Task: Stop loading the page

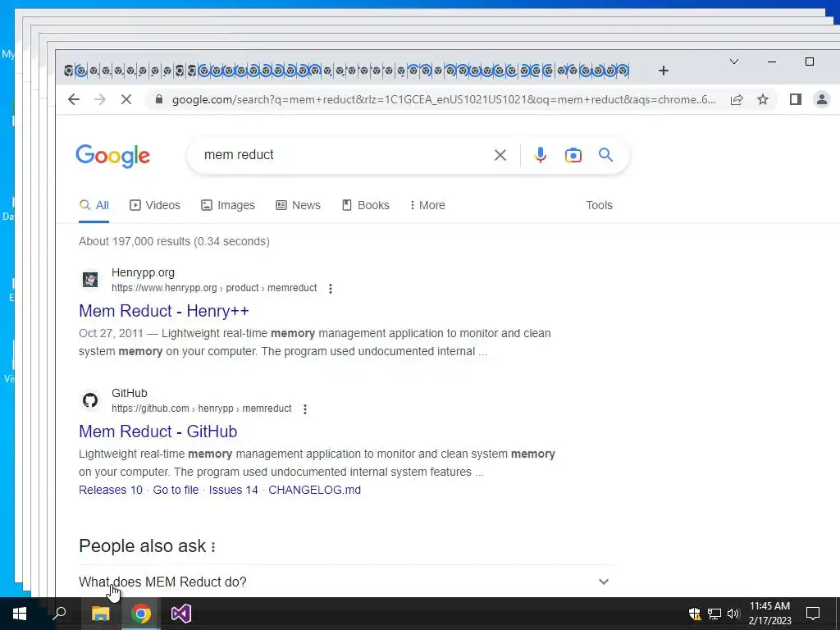Action: (x=126, y=99)
